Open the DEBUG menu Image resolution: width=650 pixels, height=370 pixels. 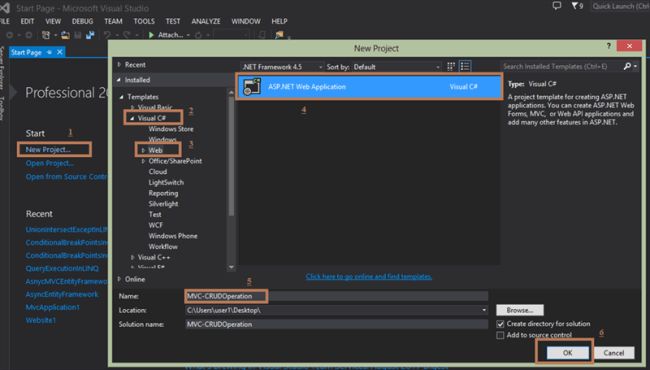82,21
